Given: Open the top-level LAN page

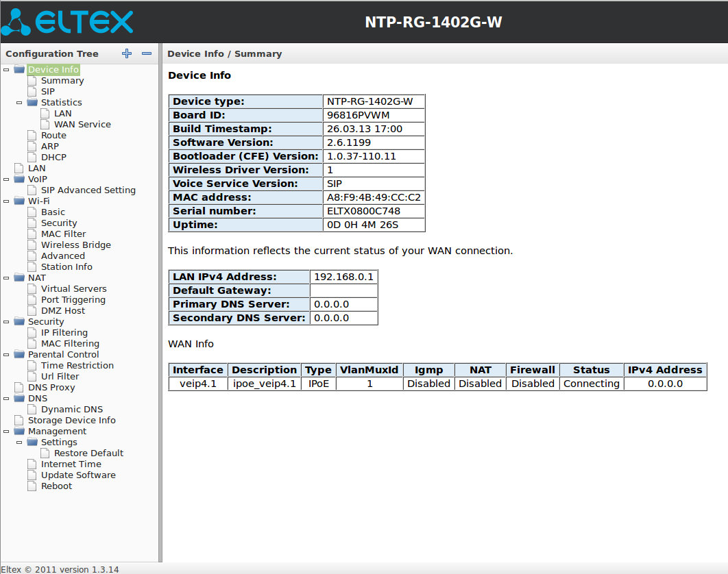Looking at the screenshot, I should [37, 169].
